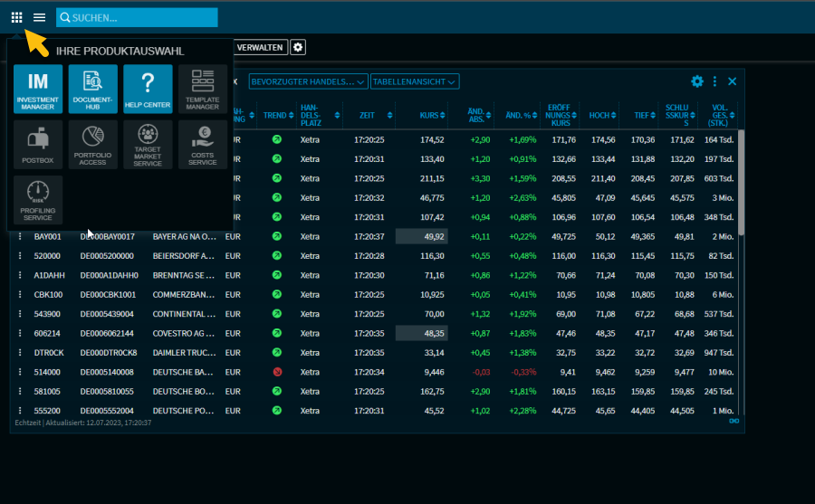Select Portfolio Access tile
Image resolution: width=815 pixels, height=504 pixels.
[93, 145]
